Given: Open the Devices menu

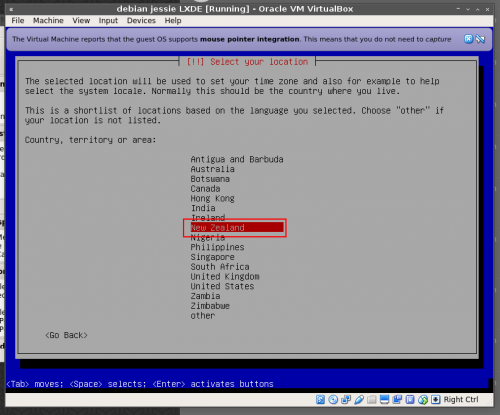Looking at the screenshot, I should (141, 21).
